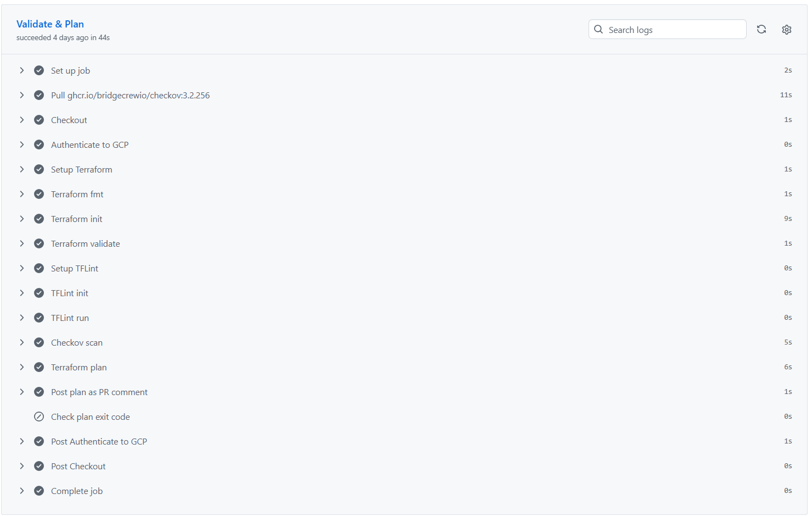Screen dimensions: 812x516
Task: Expand the TFLint init step chevron
Action: [x=22, y=293]
